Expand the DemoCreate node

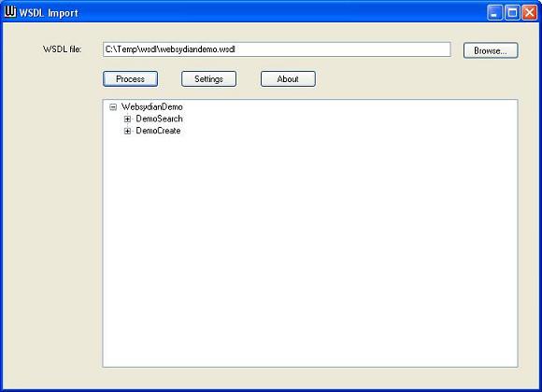click(x=127, y=132)
